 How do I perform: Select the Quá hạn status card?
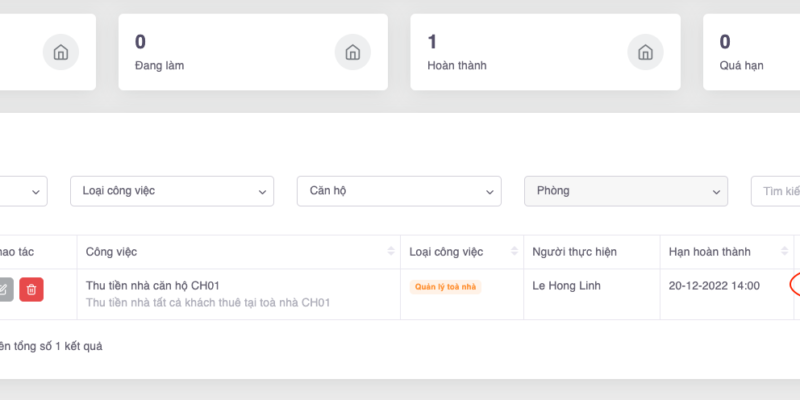(752, 51)
